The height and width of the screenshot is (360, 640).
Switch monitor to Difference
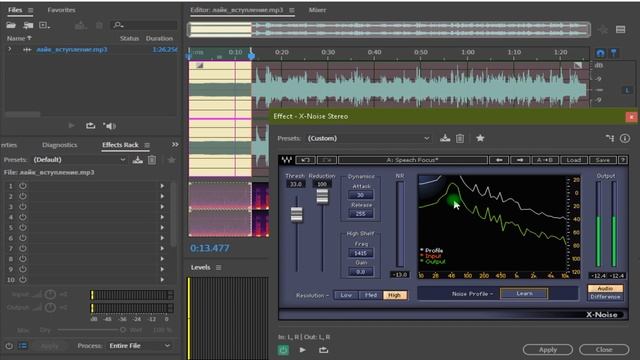click(605, 297)
